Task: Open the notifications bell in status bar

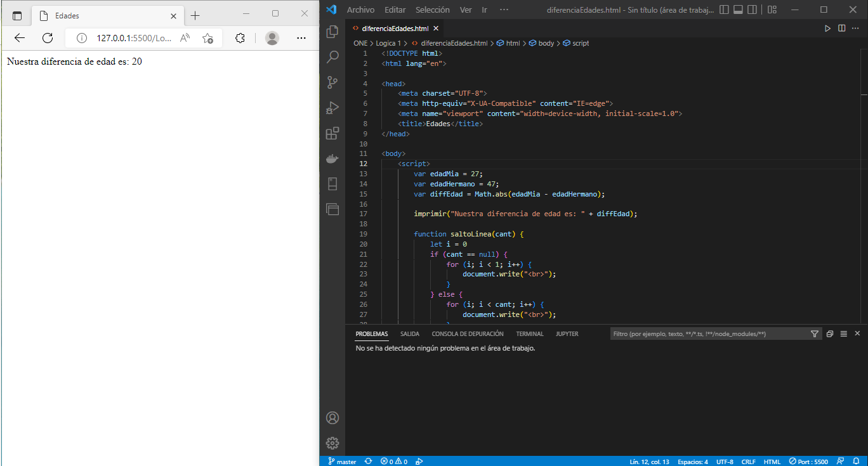Action: coord(857,462)
